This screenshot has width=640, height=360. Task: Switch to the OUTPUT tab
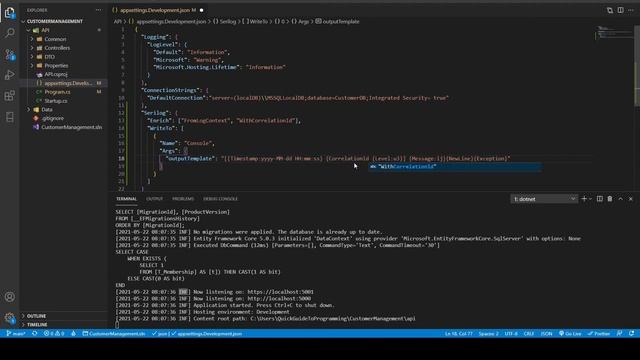154,199
